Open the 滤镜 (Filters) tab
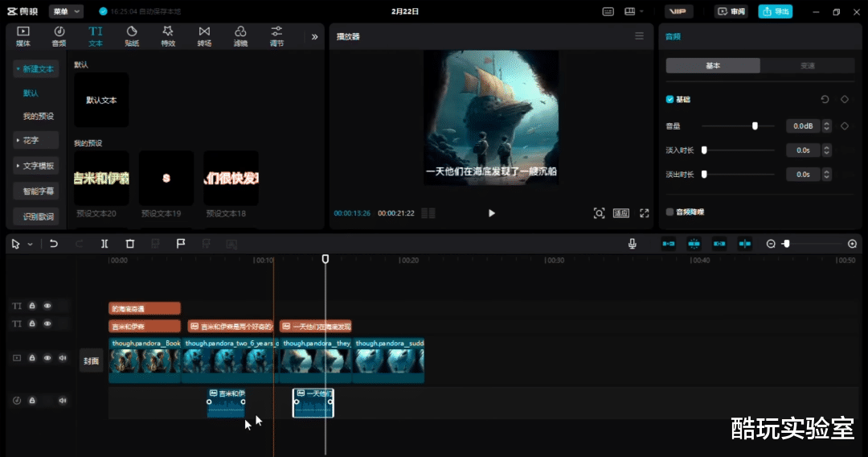 coord(240,36)
